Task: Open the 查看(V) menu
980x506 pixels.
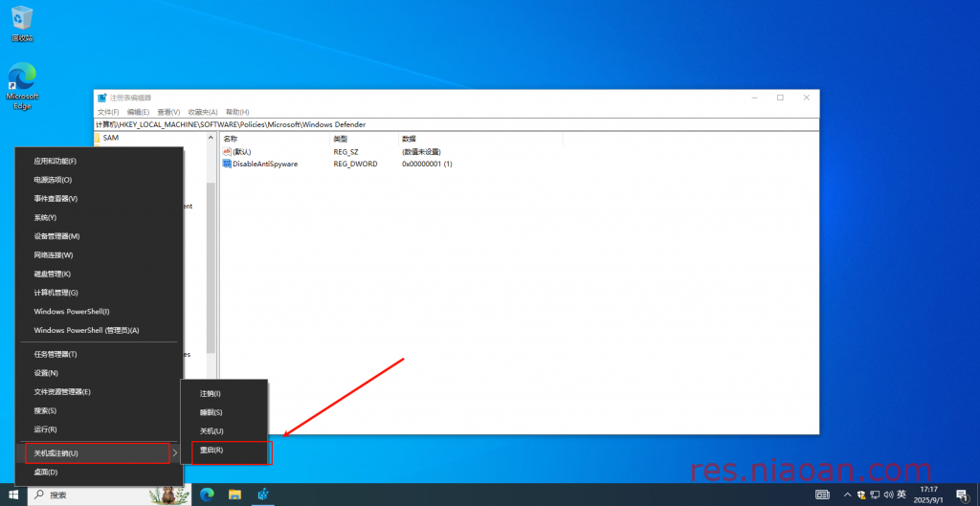Action: coord(168,112)
